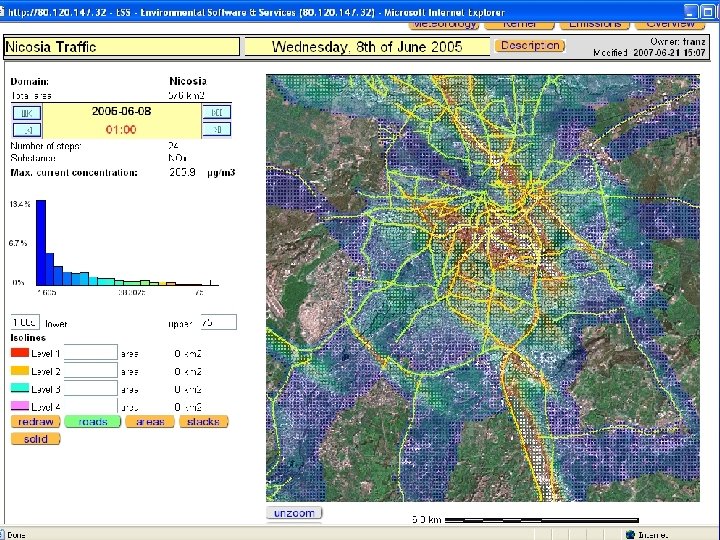Open the Emissions tab button
This screenshot has height=540, width=720.
coord(595,25)
